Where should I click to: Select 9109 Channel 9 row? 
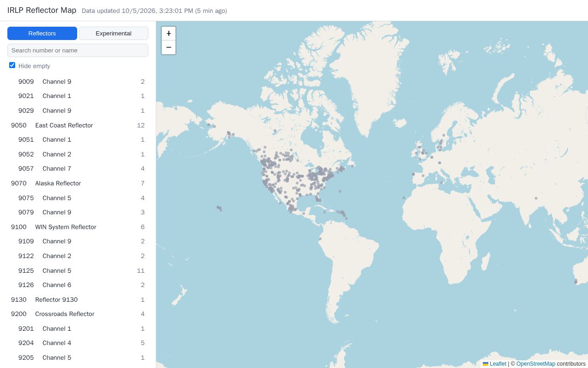[78, 241]
